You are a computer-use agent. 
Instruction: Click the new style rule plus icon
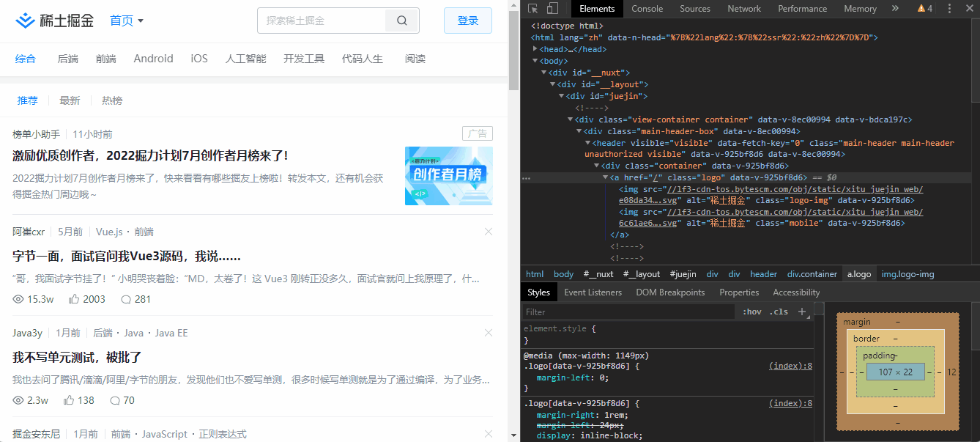[802, 312]
